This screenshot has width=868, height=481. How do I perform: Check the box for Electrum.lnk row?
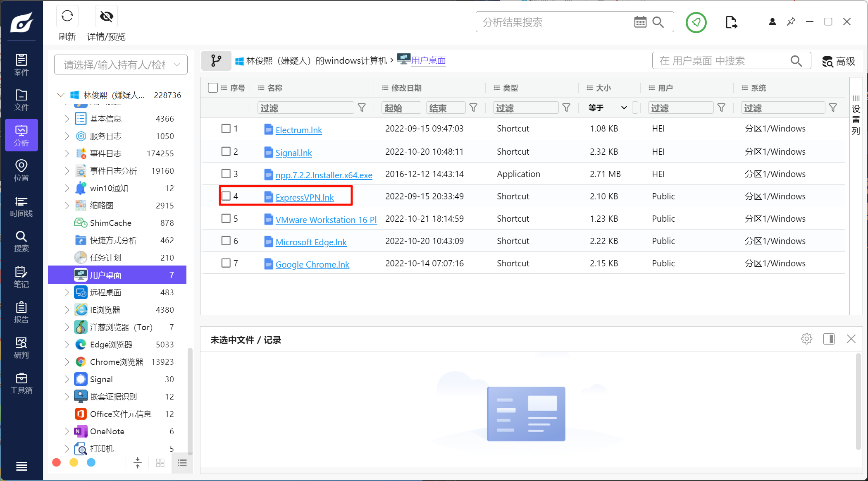pos(226,129)
